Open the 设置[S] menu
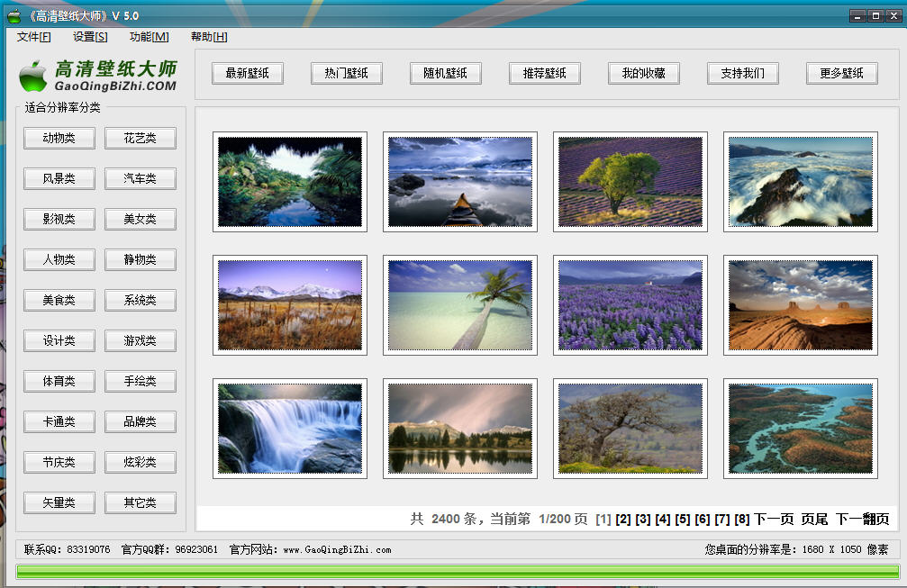Screen dimensions: 907x588 pos(90,37)
